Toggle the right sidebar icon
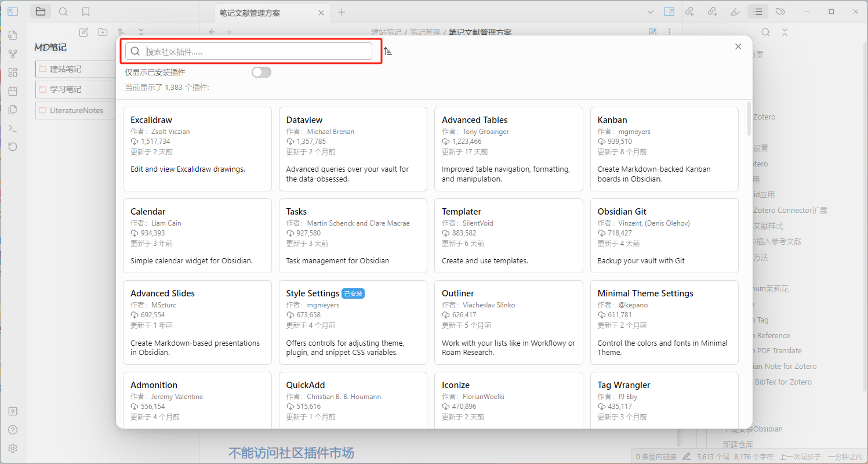This screenshot has width=868, height=464. [x=669, y=12]
